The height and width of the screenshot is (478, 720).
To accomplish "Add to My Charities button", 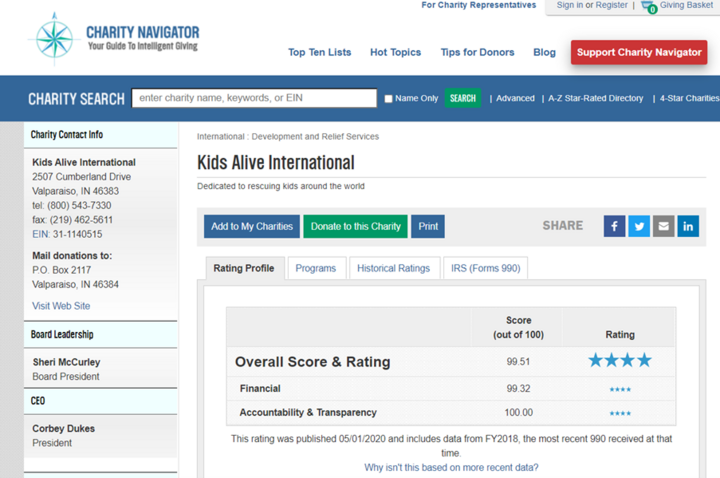I will [x=252, y=226].
